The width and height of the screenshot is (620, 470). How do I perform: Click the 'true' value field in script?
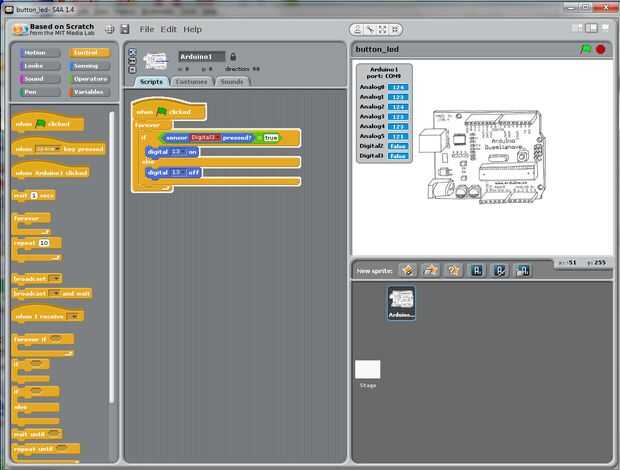pos(271,138)
